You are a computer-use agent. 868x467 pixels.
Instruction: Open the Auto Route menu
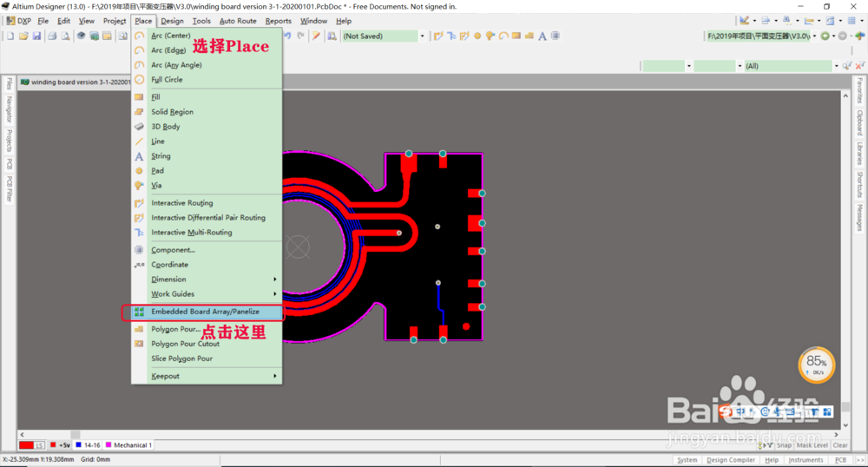[238, 21]
